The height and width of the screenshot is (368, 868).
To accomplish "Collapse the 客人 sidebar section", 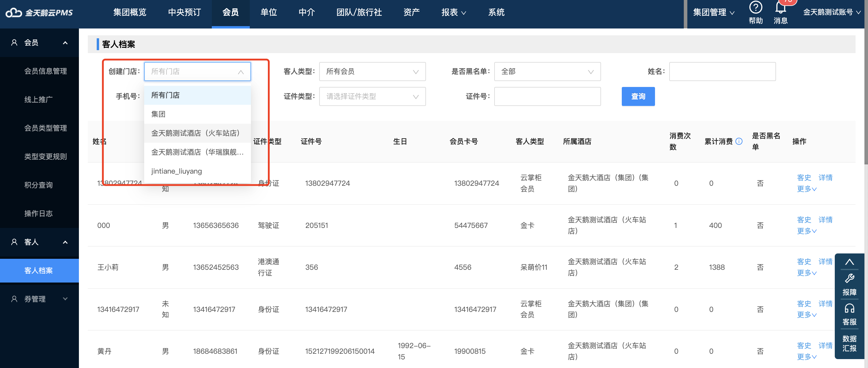I will (65, 242).
